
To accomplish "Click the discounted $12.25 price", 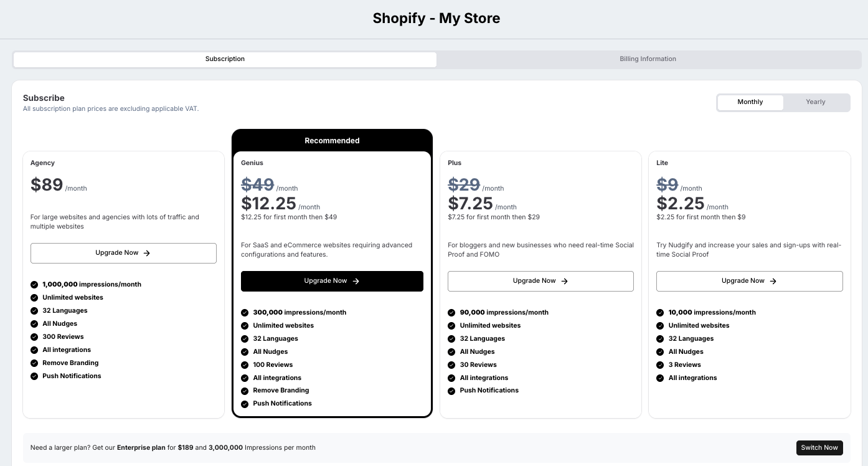I will pos(268,203).
